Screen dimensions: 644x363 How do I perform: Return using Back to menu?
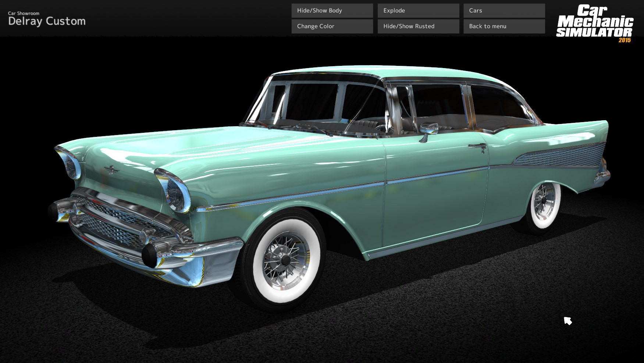tap(504, 26)
